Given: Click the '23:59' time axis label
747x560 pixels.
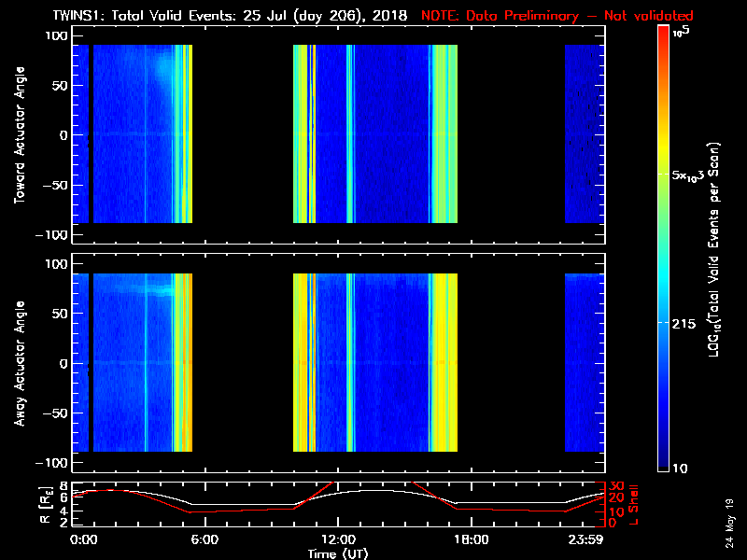Looking at the screenshot, I should [588, 539].
